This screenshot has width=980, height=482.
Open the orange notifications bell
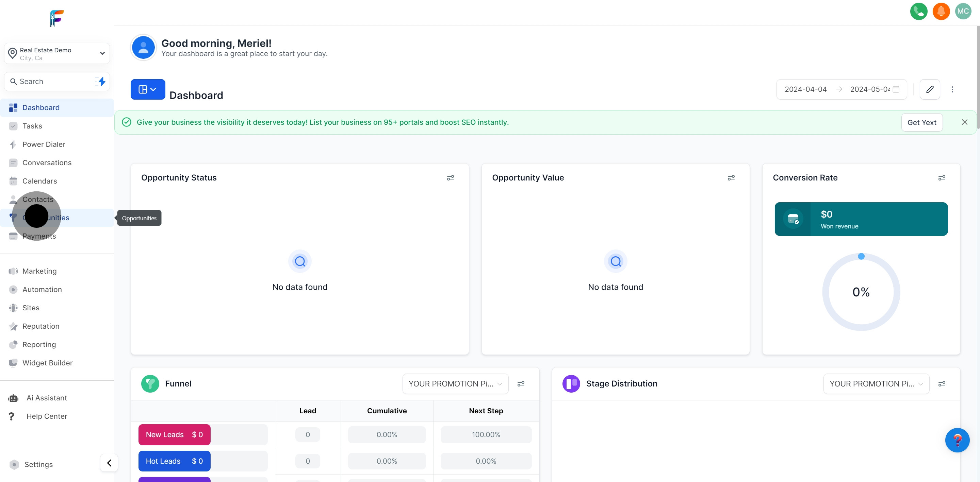pyautogui.click(x=941, y=11)
